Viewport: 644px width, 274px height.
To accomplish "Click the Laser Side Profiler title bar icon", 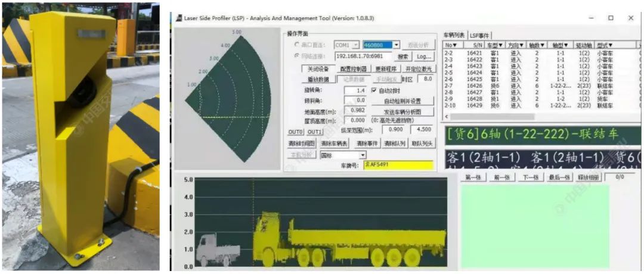I will tap(177, 18).
